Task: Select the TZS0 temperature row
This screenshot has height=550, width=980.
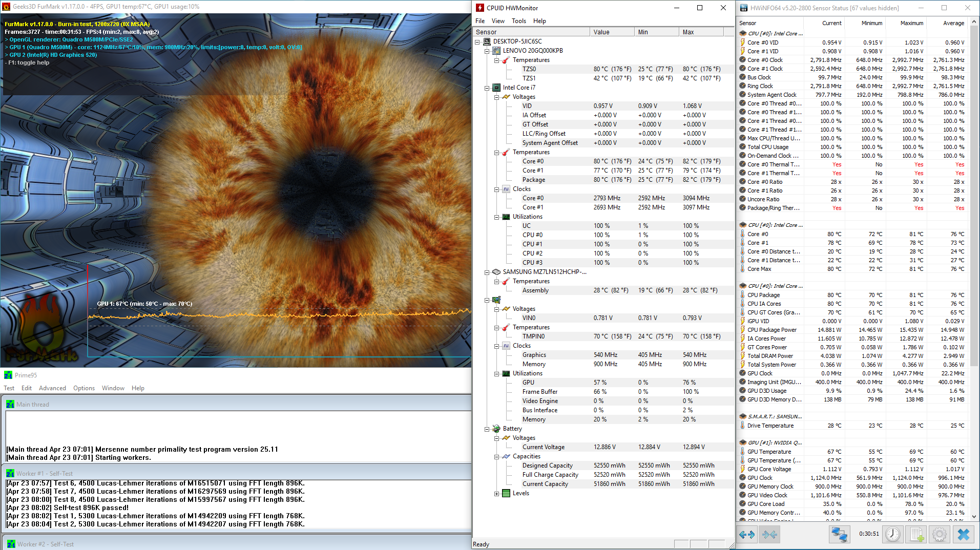Action: coord(529,69)
